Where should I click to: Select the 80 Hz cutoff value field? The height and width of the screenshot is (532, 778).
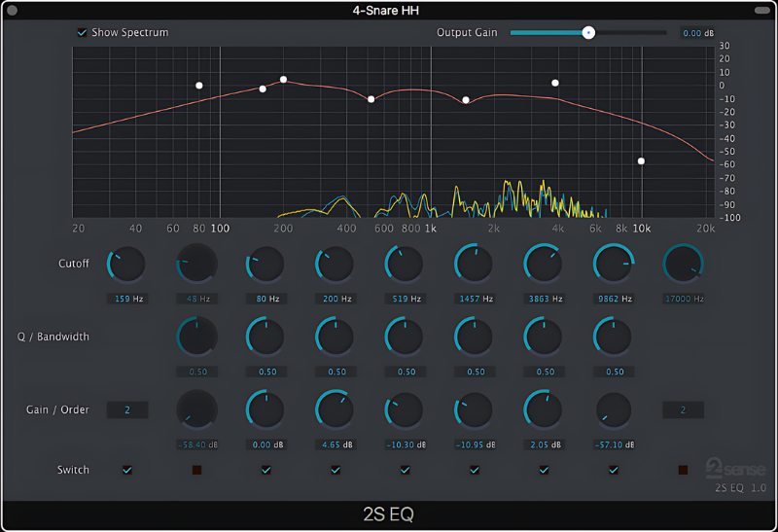tap(266, 299)
